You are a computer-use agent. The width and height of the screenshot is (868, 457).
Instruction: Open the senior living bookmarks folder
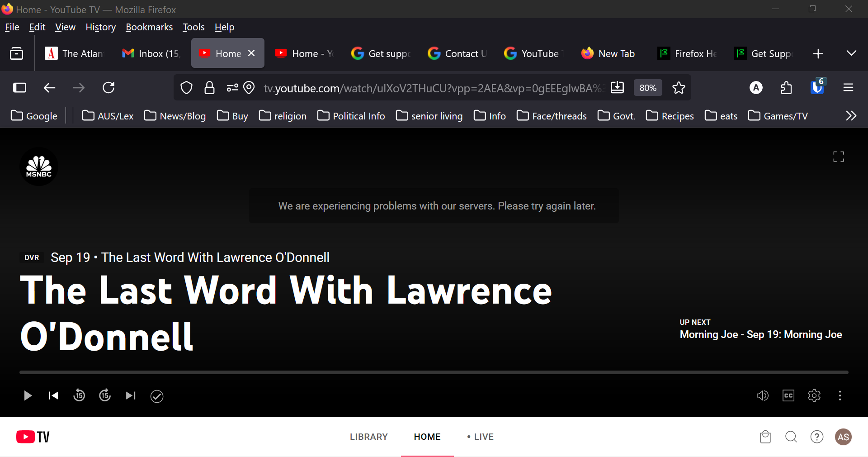click(429, 116)
